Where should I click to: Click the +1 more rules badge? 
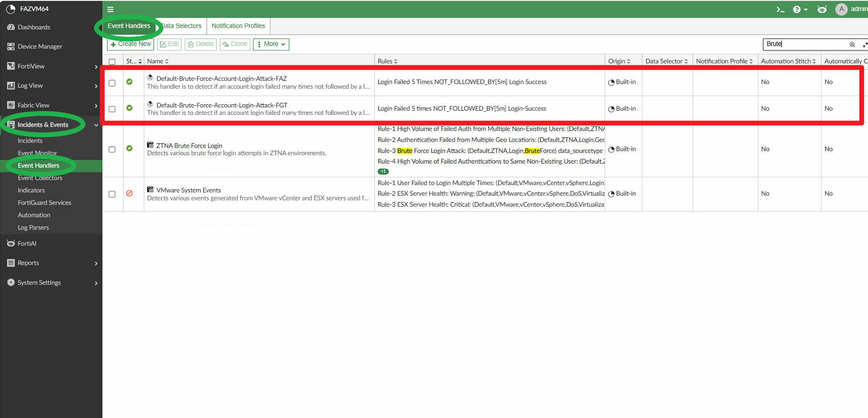(383, 172)
